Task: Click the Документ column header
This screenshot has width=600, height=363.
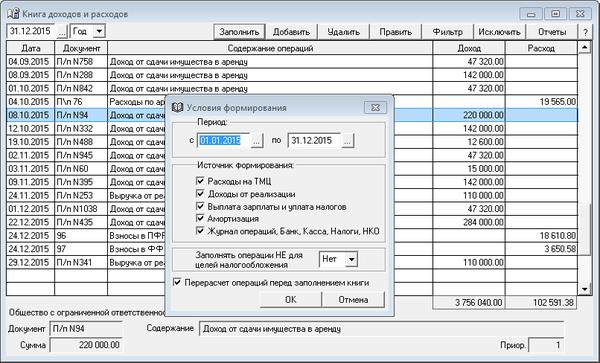Action: point(82,48)
